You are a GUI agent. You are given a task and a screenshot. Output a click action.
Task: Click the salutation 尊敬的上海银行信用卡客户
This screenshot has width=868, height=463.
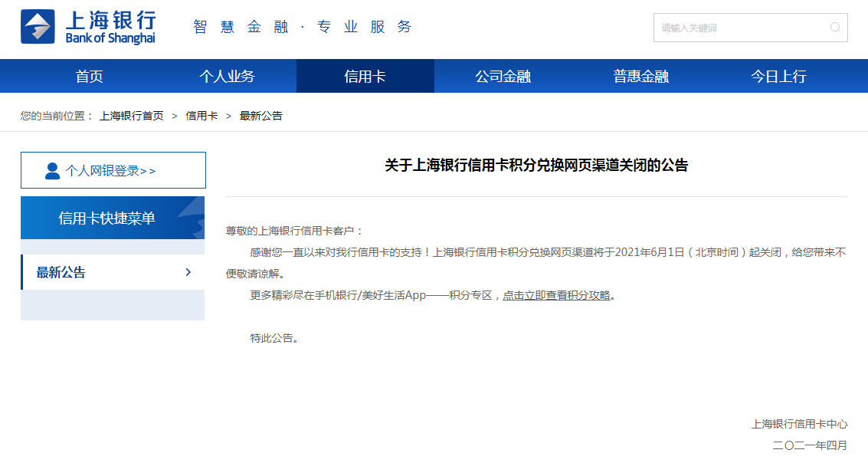tap(294, 231)
